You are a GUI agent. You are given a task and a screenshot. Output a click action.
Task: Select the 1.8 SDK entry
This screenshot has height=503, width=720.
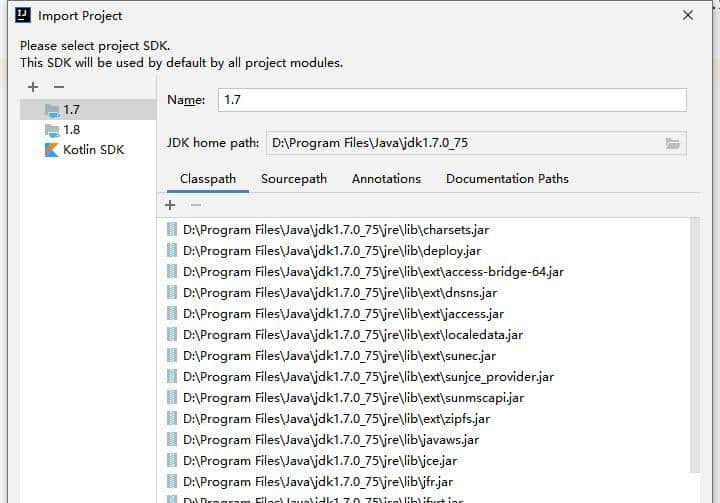pos(88,130)
